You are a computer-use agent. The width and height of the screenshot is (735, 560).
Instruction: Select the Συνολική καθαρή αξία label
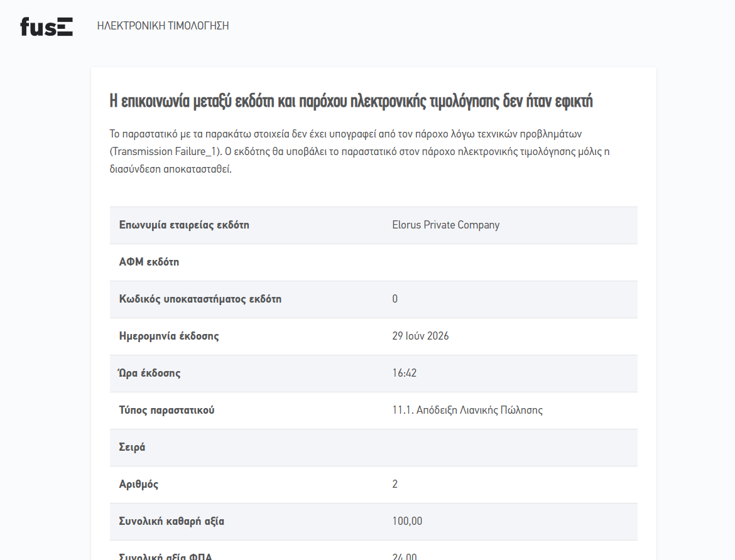tap(171, 521)
